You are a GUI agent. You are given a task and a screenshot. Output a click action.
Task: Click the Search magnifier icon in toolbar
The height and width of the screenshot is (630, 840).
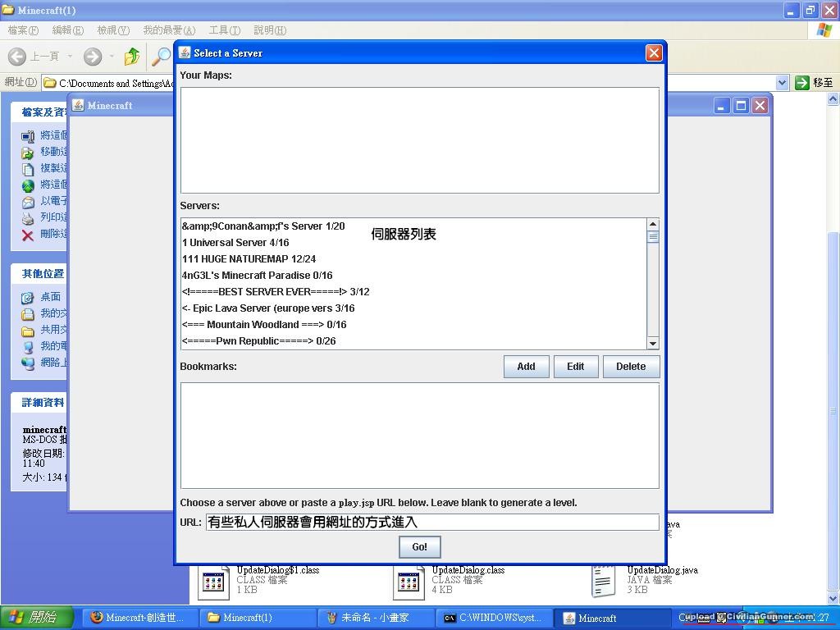(162, 56)
